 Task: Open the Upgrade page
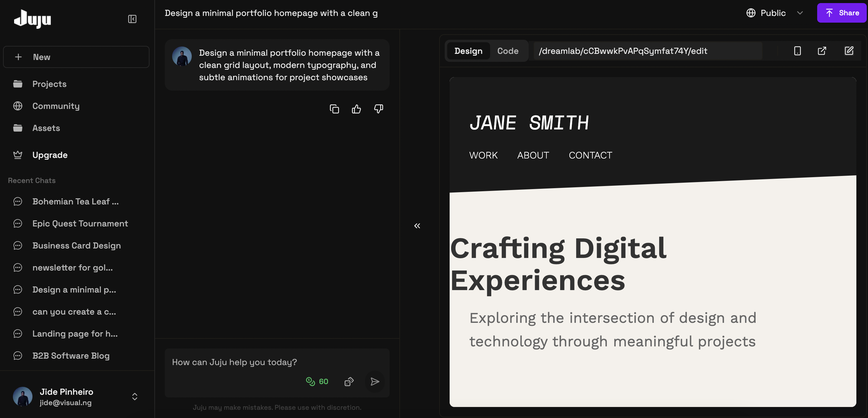point(50,155)
